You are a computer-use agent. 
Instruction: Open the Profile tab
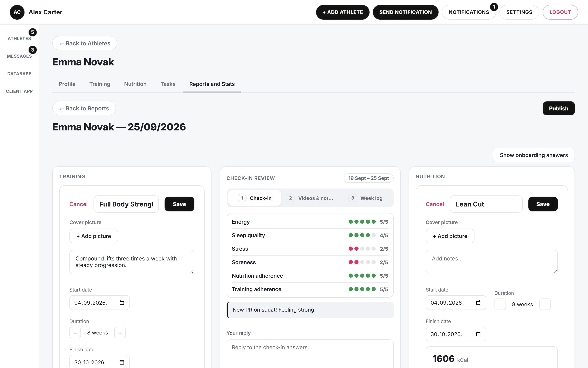point(67,84)
